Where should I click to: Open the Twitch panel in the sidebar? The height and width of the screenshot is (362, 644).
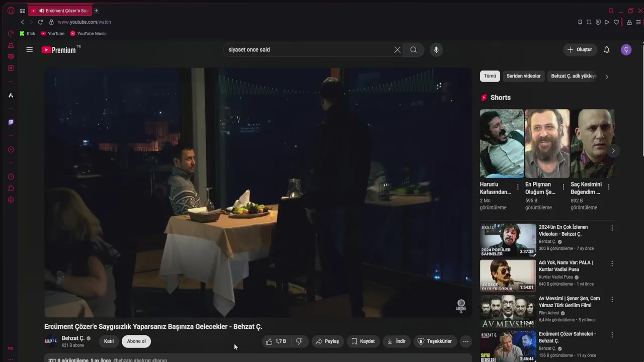tap(11, 122)
